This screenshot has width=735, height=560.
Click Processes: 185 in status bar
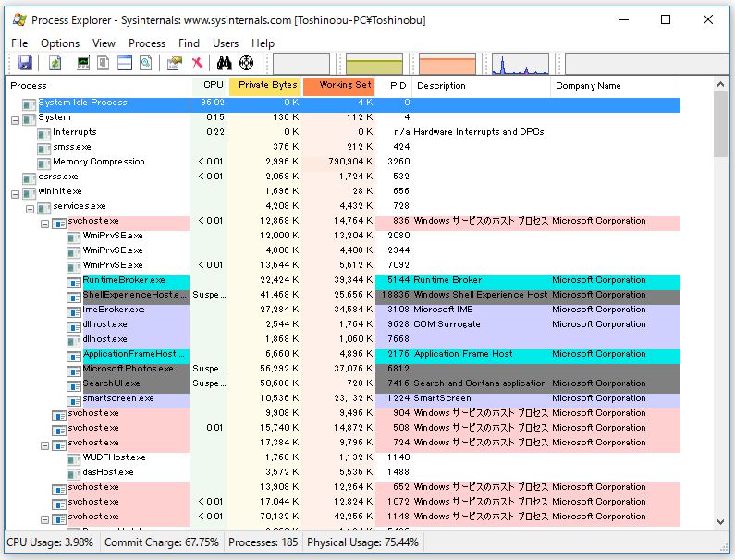(263, 542)
